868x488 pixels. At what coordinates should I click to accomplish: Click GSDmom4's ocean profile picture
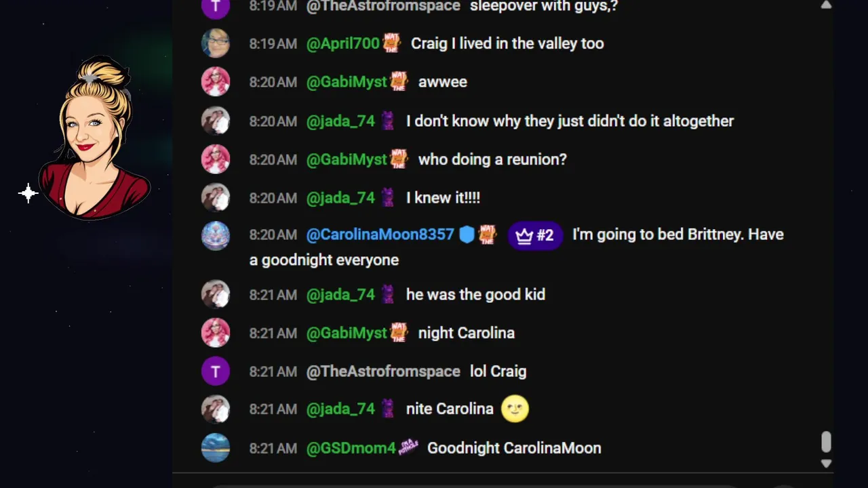[x=216, y=448]
